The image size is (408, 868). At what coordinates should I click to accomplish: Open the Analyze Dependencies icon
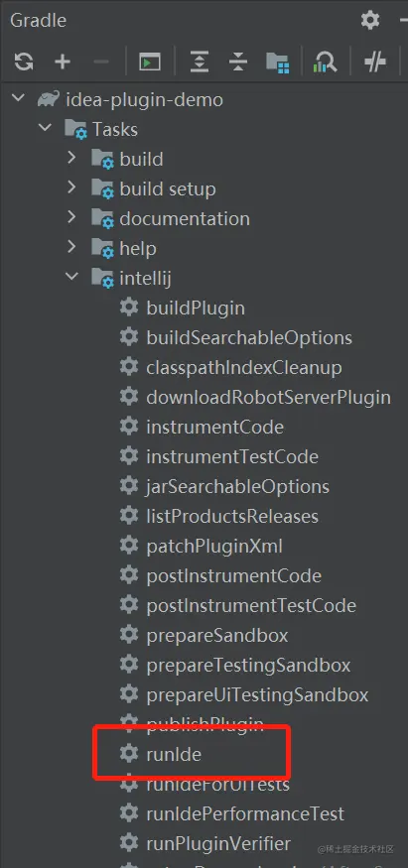[x=325, y=62]
